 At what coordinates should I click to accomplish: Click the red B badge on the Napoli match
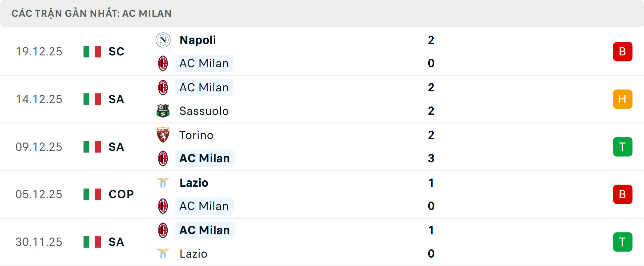(x=623, y=51)
